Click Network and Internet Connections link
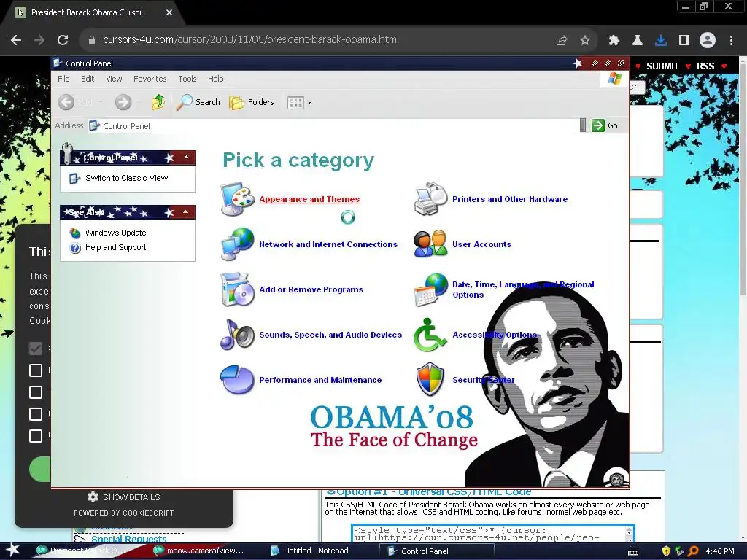The image size is (747, 560). pyautogui.click(x=328, y=244)
